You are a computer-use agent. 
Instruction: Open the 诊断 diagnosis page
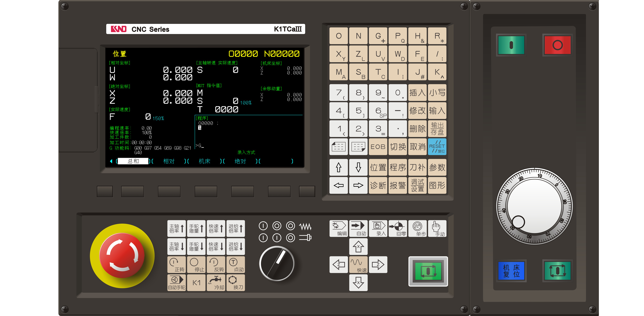378,185
